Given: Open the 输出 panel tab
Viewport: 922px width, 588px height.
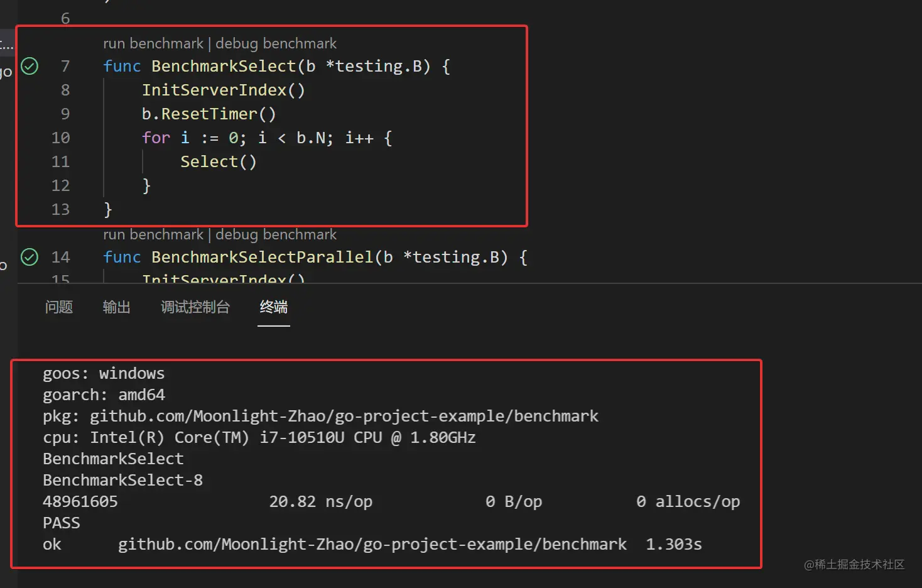Looking at the screenshot, I should pyautogui.click(x=116, y=307).
